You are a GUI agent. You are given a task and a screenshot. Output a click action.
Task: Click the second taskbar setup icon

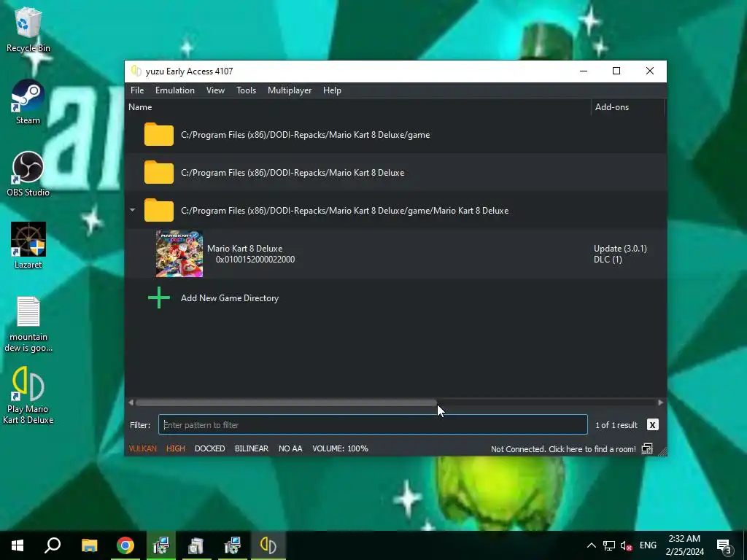point(196,545)
